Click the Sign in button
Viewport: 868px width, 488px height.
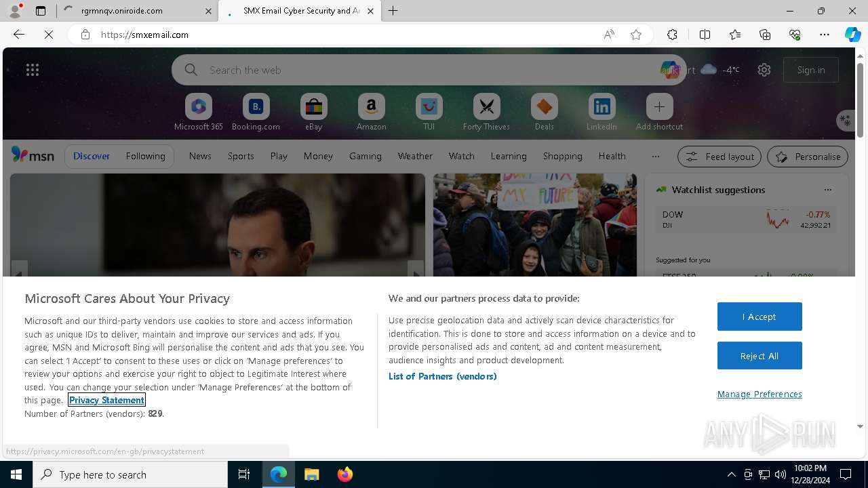[x=811, y=70]
